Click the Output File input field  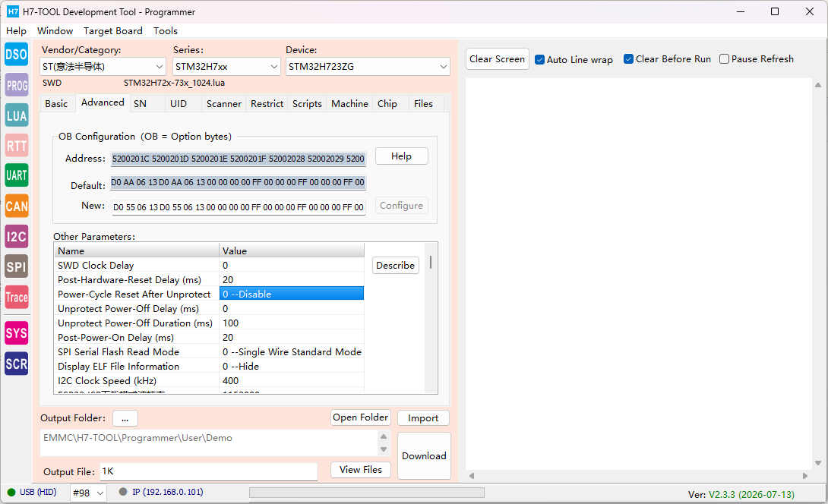[x=209, y=472]
